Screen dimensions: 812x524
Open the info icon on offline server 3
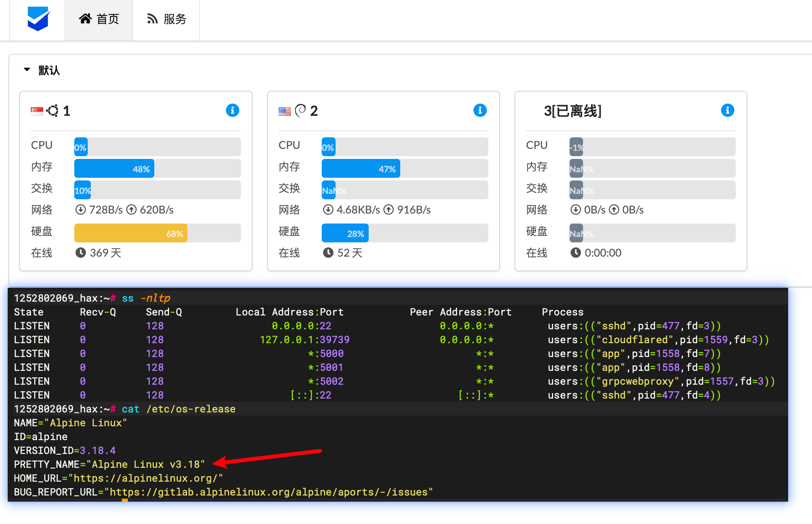tap(727, 110)
